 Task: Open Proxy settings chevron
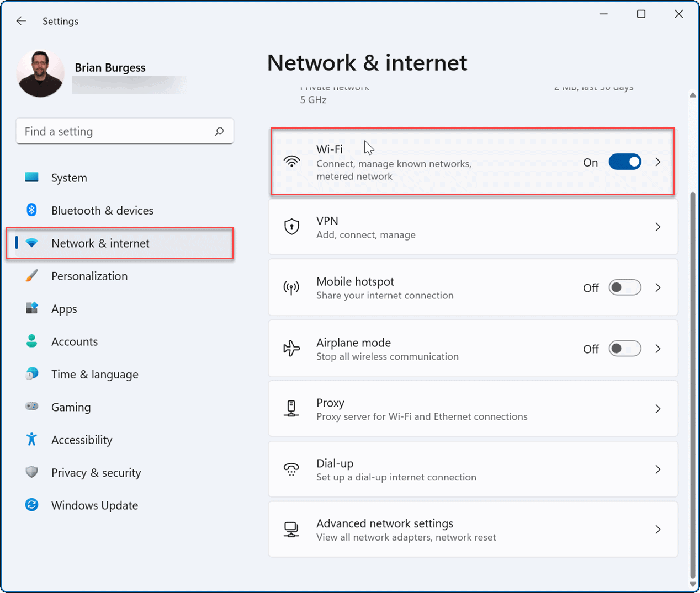[x=658, y=409]
